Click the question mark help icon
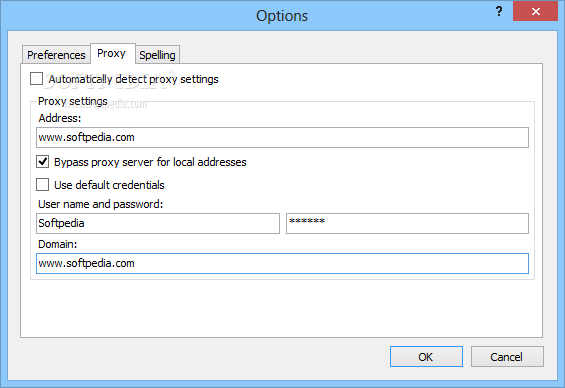 coord(499,12)
